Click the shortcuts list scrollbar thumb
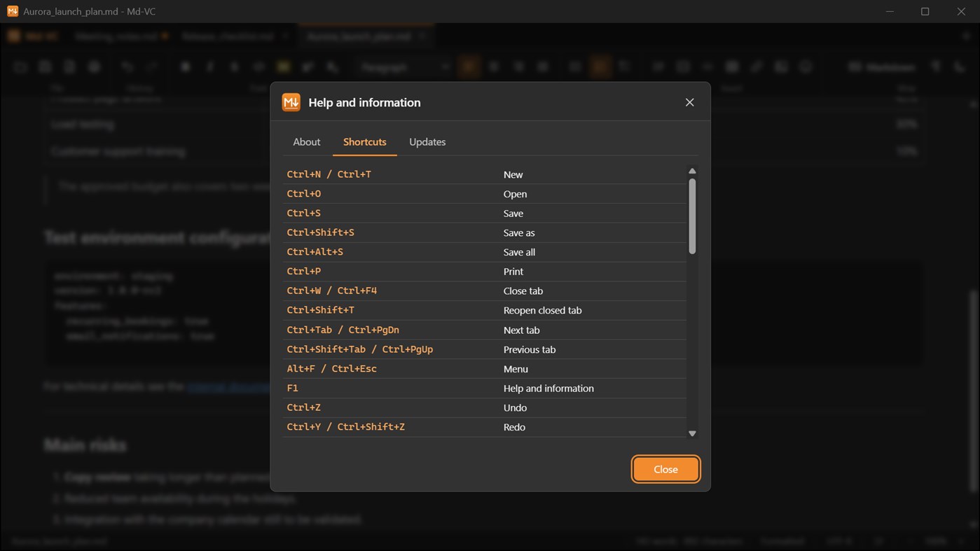 pos(692,216)
